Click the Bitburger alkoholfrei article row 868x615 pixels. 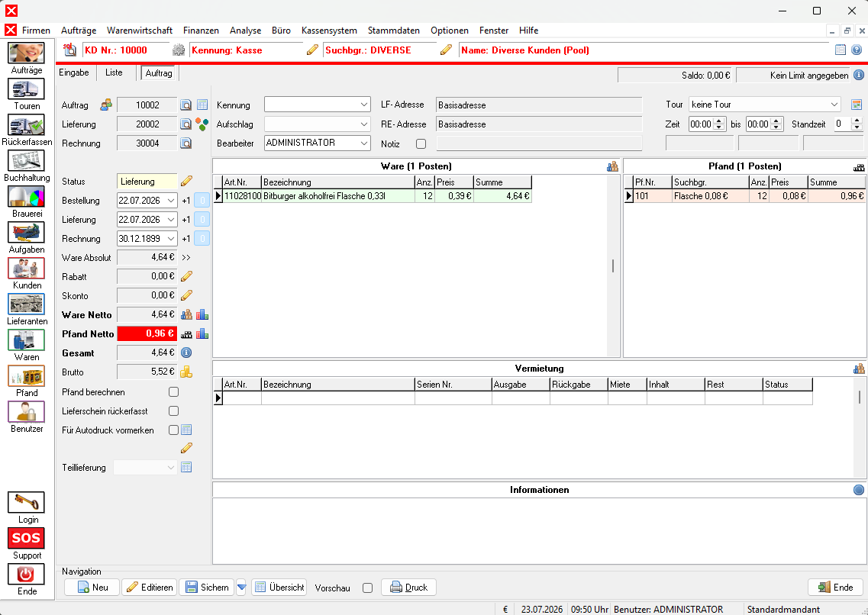[x=372, y=196]
